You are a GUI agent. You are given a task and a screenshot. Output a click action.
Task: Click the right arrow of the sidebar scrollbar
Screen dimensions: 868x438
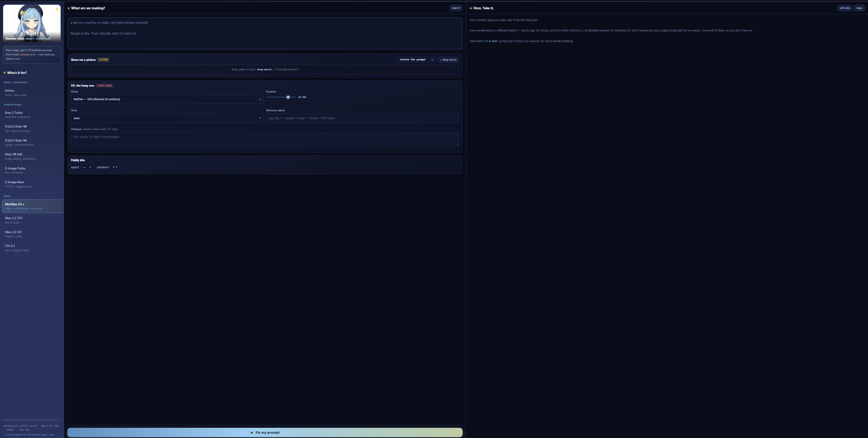(62, 420)
